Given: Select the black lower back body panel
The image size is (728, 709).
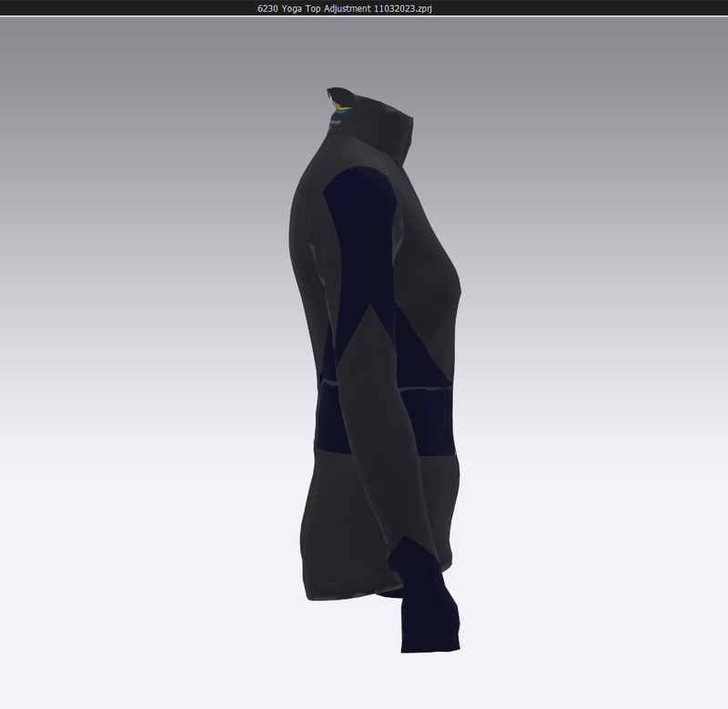Looking at the screenshot, I should (344, 524).
